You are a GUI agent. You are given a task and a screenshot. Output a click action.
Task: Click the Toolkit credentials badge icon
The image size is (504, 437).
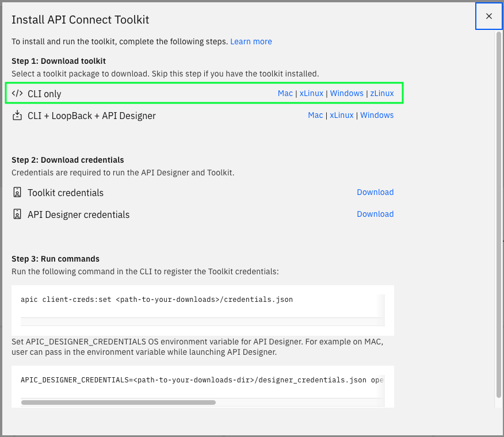(17, 193)
